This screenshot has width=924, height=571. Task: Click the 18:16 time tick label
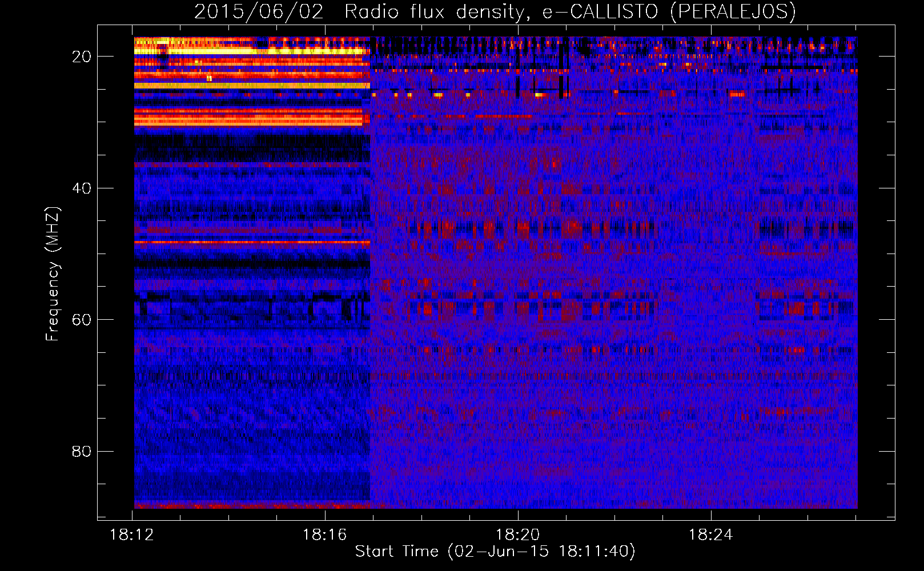(325, 534)
